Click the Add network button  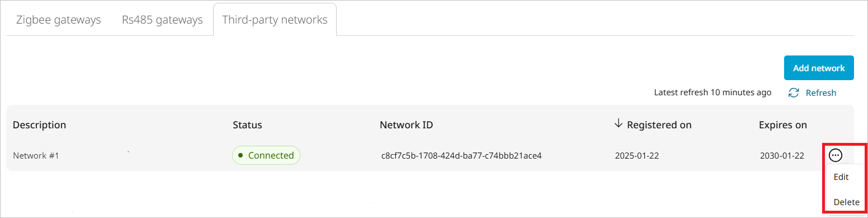(819, 68)
